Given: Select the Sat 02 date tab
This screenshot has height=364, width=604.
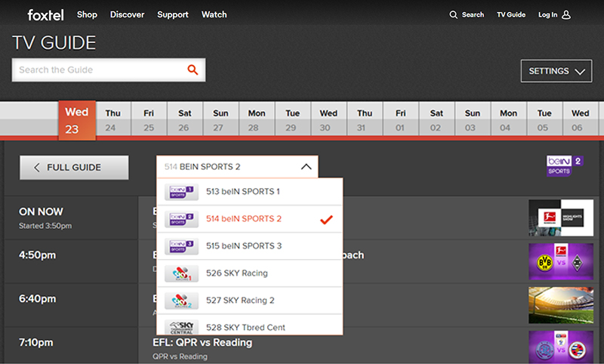Looking at the screenshot, I should pyautogui.click(x=437, y=119).
